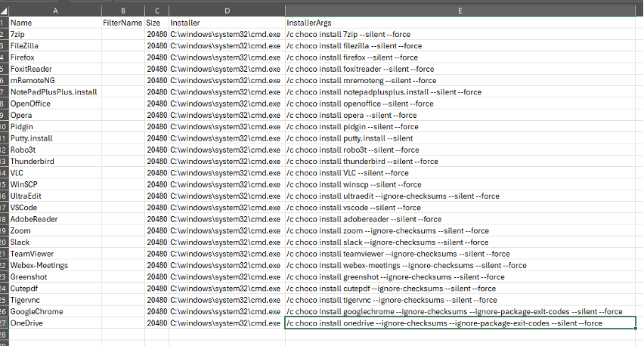
Task: Select row 14 header
Action: coord(4,173)
